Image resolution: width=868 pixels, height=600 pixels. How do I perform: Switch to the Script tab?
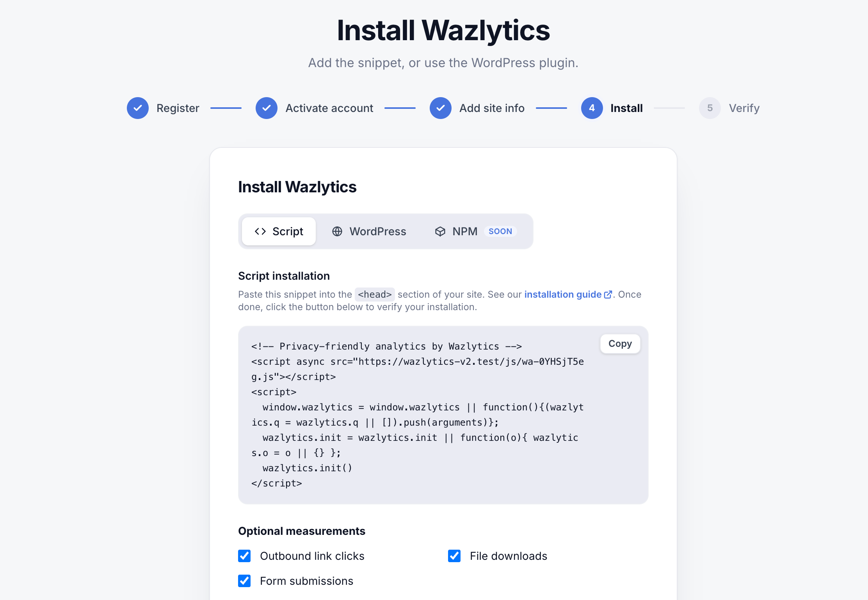pos(279,231)
